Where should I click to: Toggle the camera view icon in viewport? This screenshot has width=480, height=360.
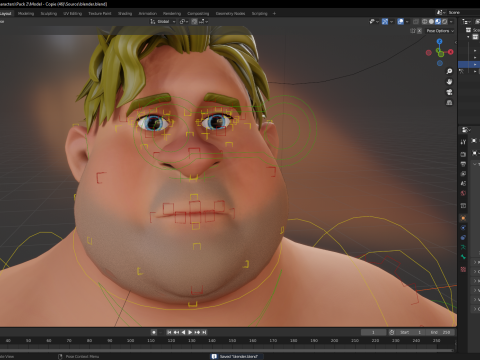click(x=449, y=92)
